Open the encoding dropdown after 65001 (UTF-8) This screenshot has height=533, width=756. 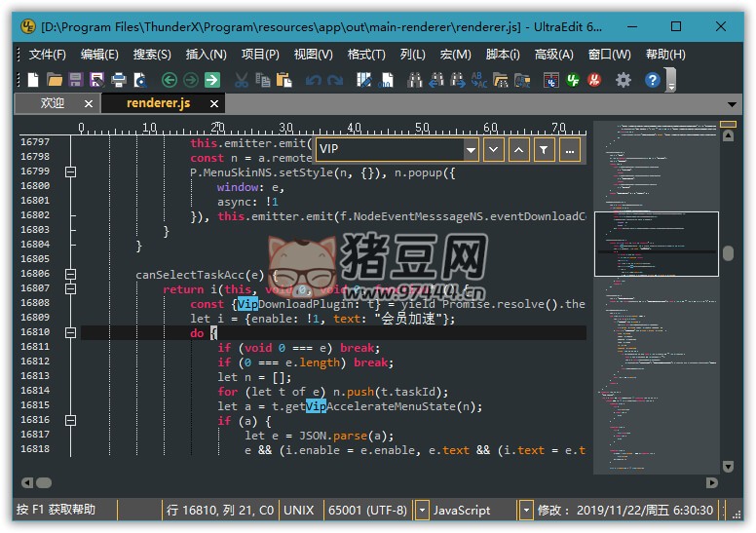[x=422, y=510]
